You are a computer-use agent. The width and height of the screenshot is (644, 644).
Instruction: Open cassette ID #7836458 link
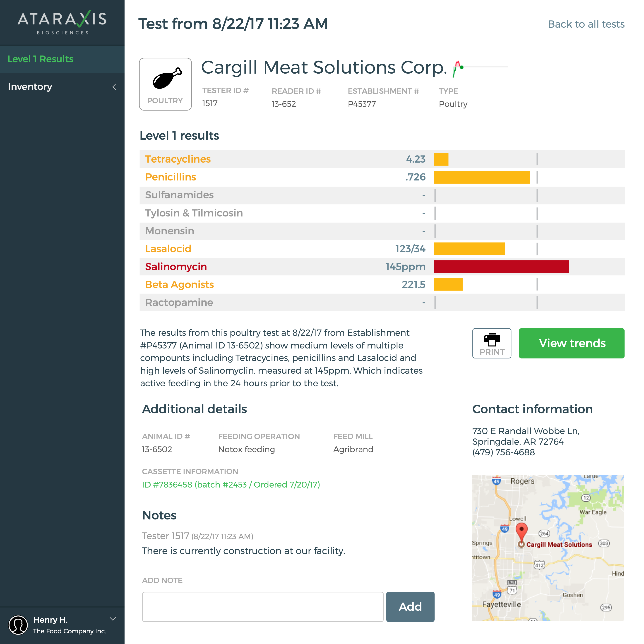(231, 485)
